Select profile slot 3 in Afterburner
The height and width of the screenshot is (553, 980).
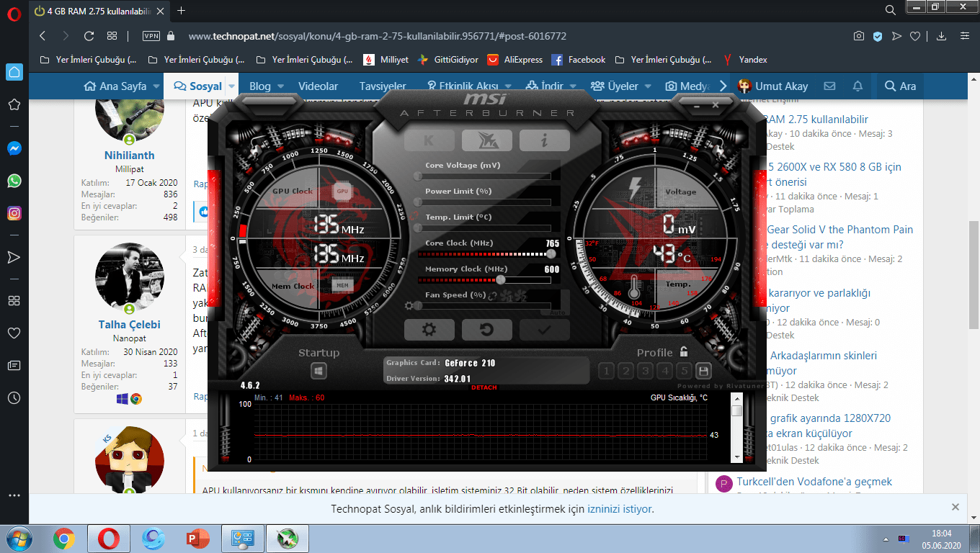(x=646, y=371)
